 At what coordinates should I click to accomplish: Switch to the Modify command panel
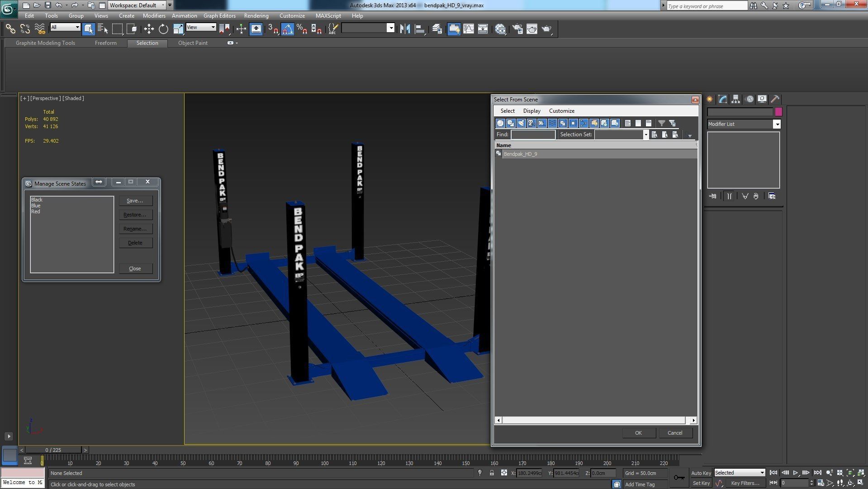[723, 99]
